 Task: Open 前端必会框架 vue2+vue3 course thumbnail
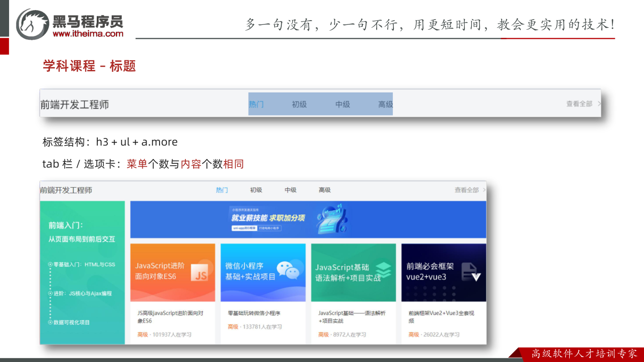tap(444, 272)
